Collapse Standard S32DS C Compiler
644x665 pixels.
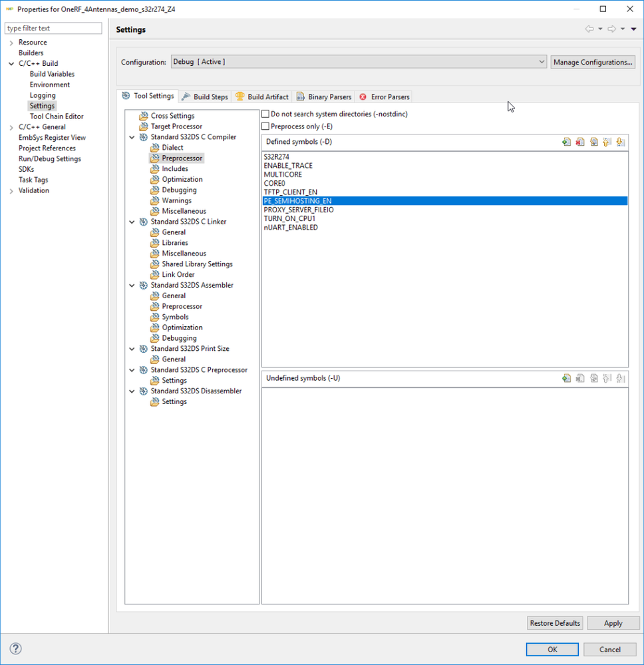[132, 137]
